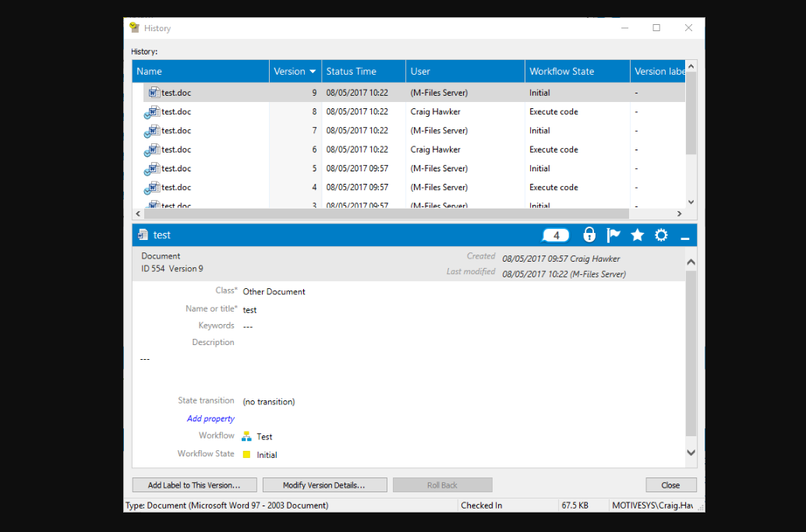Click the Test workflow icon
The width and height of the screenshot is (806, 532).
pyautogui.click(x=247, y=436)
